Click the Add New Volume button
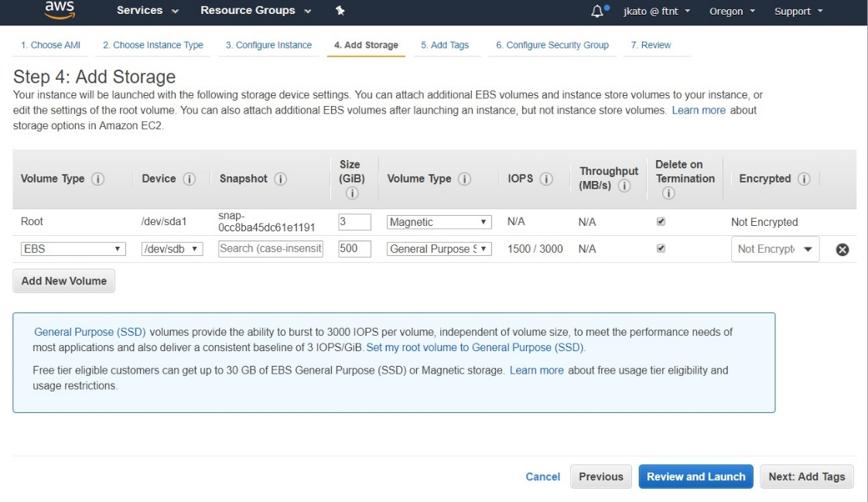This screenshot has width=868, height=502. tap(63, 281)
